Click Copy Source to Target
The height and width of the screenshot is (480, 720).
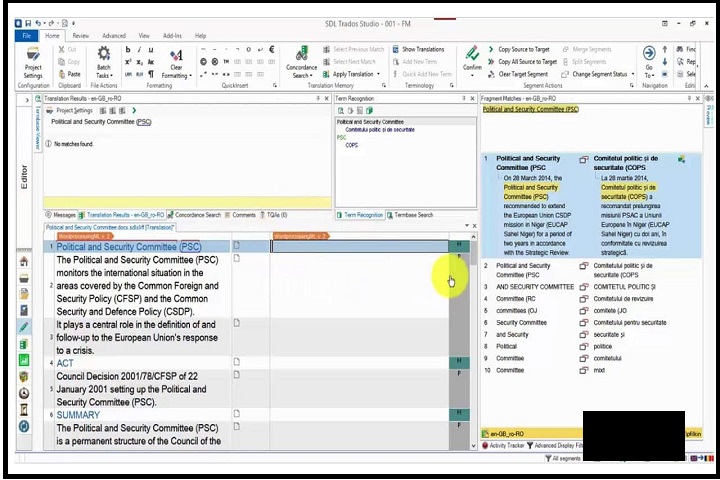coord(523,49)
